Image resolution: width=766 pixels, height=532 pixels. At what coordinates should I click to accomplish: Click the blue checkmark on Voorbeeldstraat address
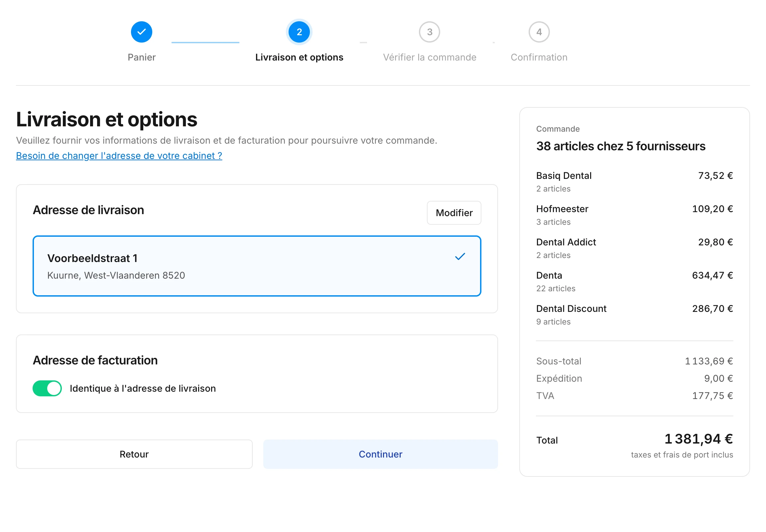(x=460, y=257)
